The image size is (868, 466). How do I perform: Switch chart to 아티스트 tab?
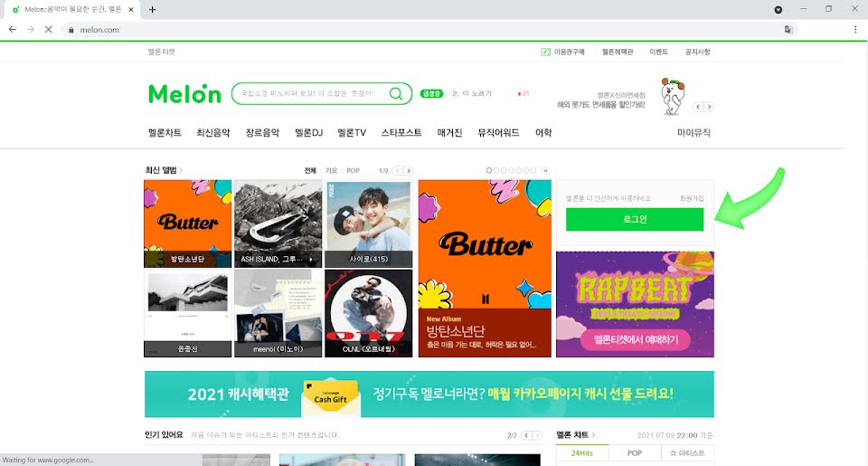[687, 453]
